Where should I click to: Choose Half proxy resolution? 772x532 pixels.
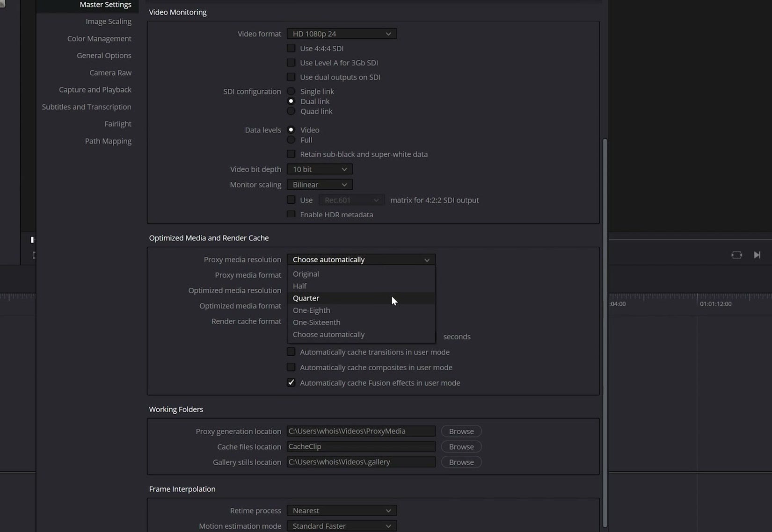click(361, 286)
